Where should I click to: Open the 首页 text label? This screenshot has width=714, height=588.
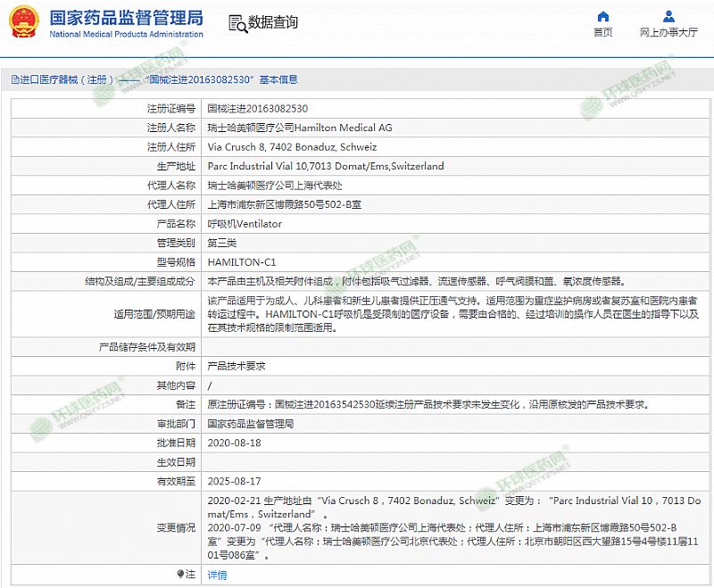[x=603, y=33]
